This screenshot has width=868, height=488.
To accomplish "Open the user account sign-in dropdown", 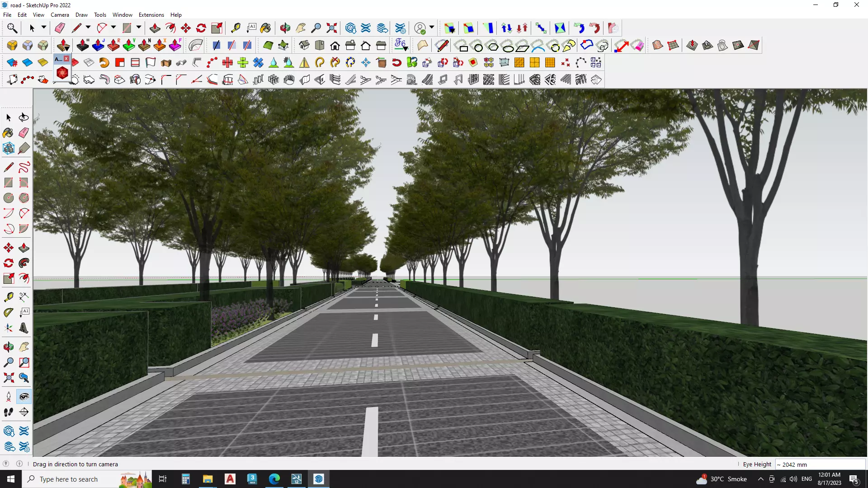I will click(432, 28).
